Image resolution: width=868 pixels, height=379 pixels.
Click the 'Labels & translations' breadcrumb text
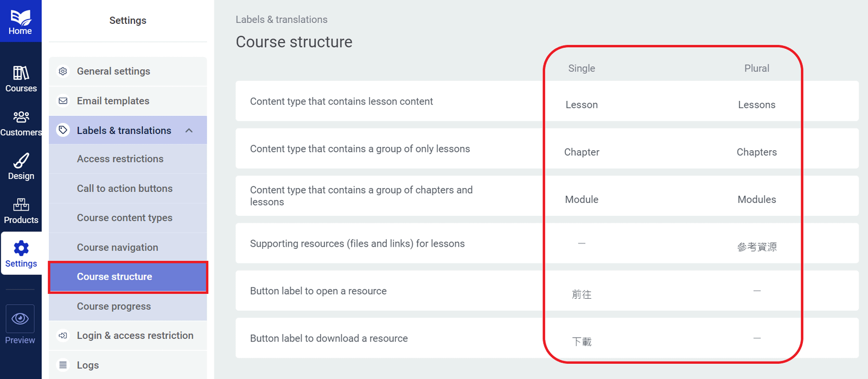[282, 20]
